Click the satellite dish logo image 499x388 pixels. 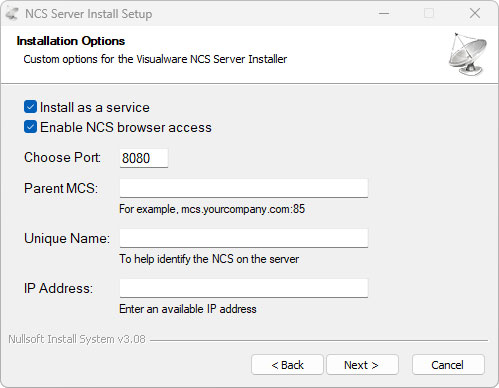coord(467,54)
